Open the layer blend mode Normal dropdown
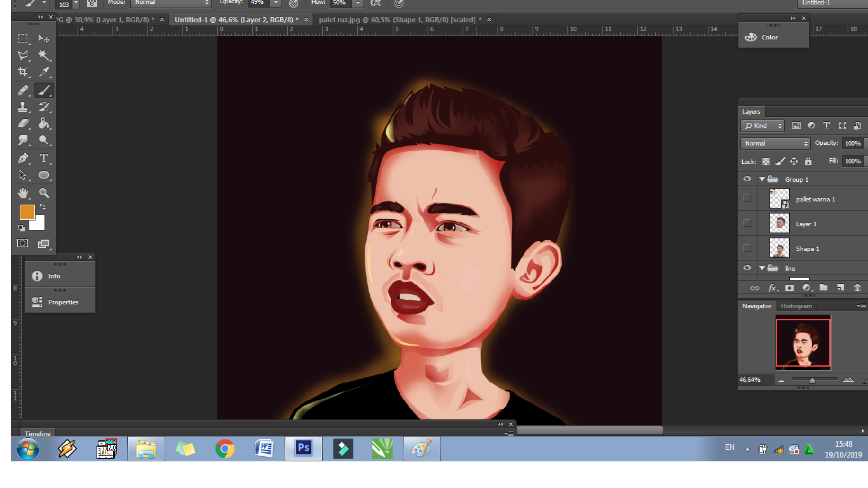Screen dimensions: 868x488 pos(775,144)
